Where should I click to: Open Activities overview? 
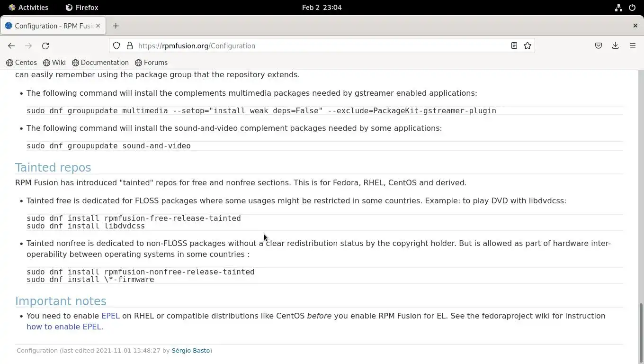pyautogui.click(x=28, y=8)
